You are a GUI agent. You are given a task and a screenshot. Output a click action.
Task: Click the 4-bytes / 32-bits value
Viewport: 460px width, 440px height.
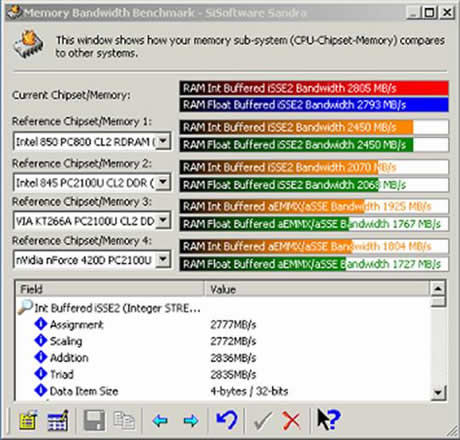249,391
